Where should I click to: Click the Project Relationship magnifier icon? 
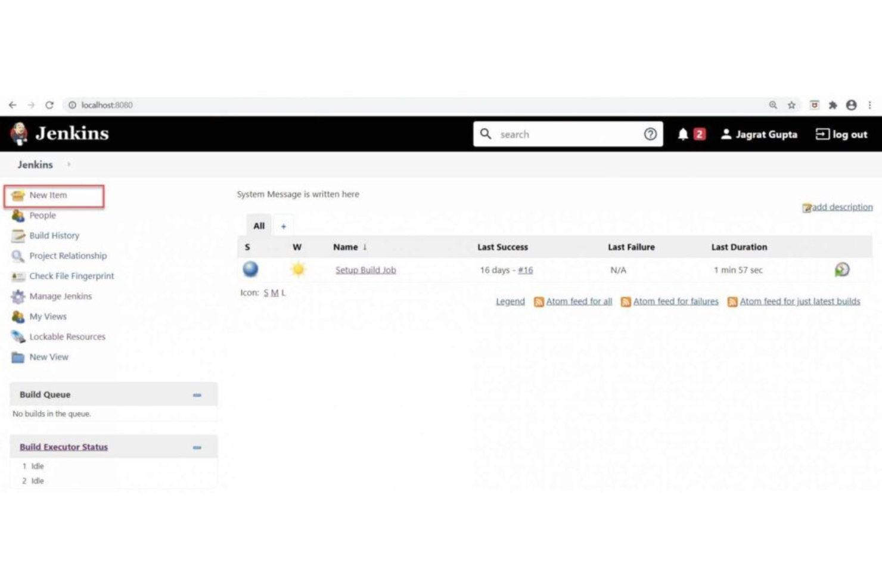click(18, 256)
